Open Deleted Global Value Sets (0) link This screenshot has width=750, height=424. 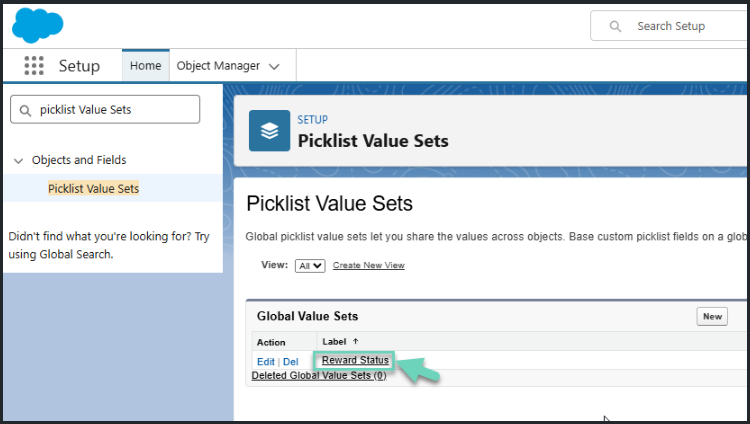[x=319, y=376]
